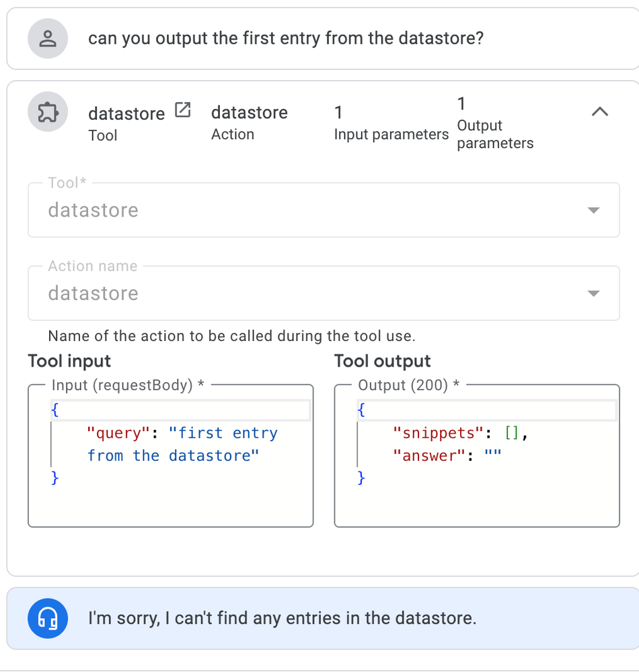Click the query value "first entry from the datastore"
Viewport: 639px width, 672px height.
click(x=182, y=445)
